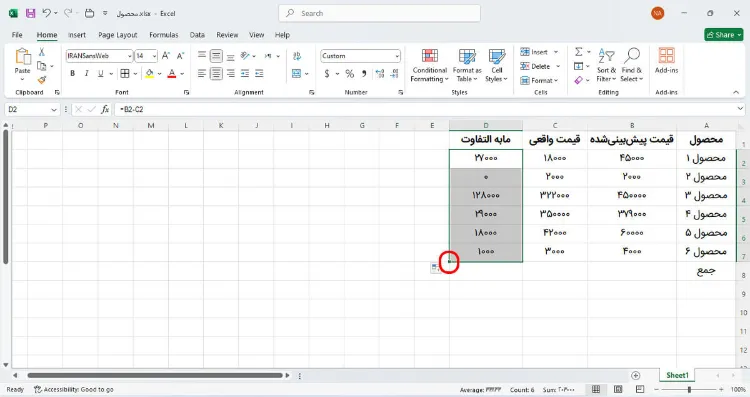Toggle Bold formatting
The height and width of the screenshot is (397, 750).
coord(73,73)
